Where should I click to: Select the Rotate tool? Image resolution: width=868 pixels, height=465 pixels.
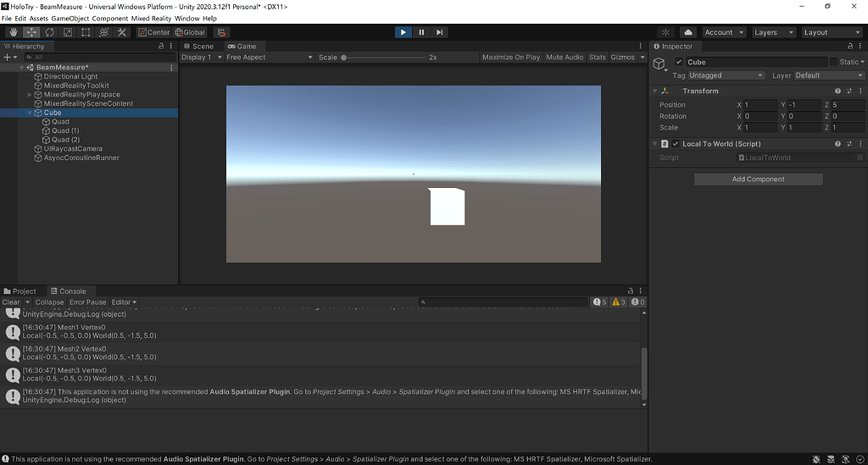[x=50, y=32]
